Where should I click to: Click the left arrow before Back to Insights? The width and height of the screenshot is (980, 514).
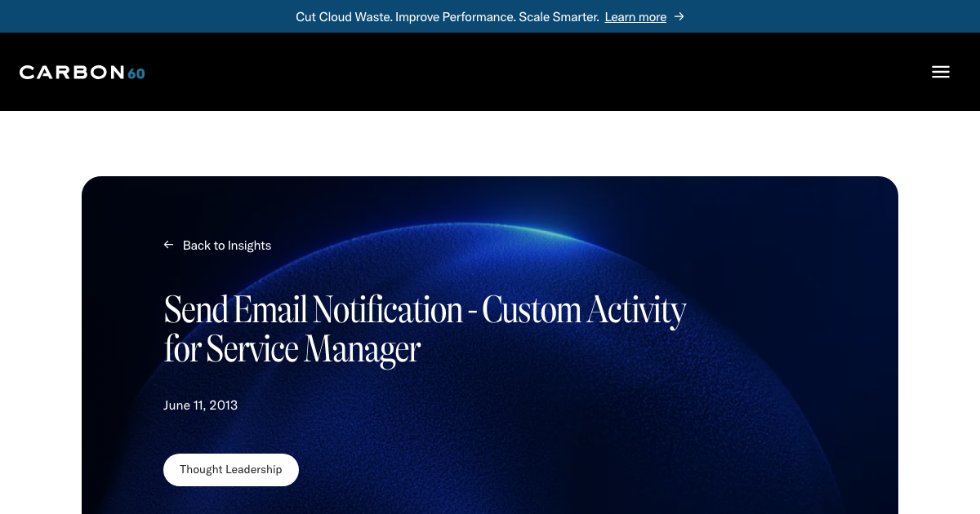(x=168, y=245)
